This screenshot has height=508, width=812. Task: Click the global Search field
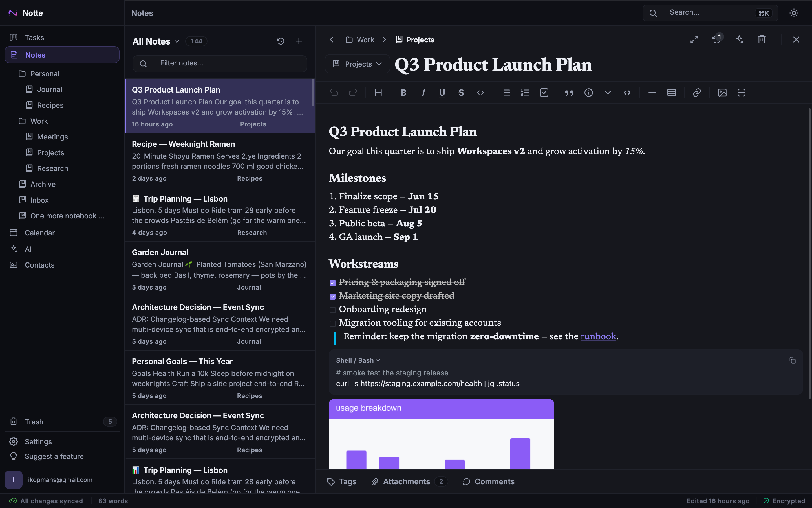click(710, 13)
